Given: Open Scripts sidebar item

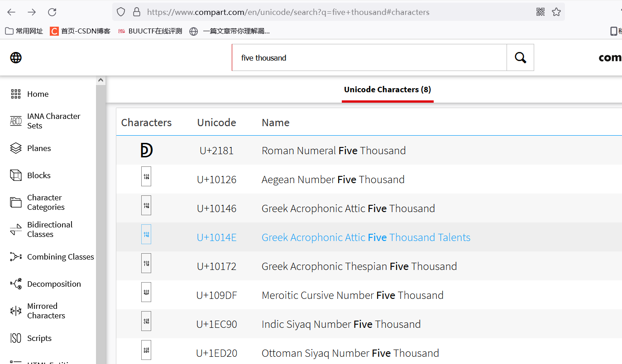Looking at the screenshot, I should click(x=39, y=338).
